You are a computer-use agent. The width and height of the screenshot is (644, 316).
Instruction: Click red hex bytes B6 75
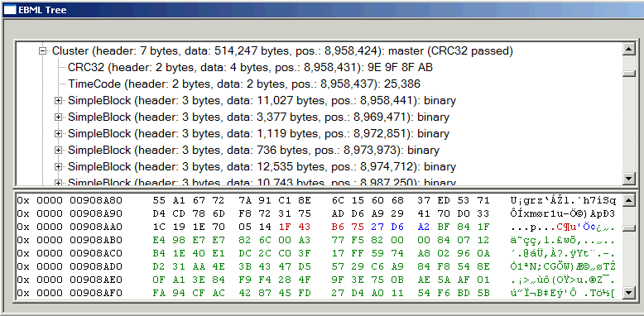348,227
